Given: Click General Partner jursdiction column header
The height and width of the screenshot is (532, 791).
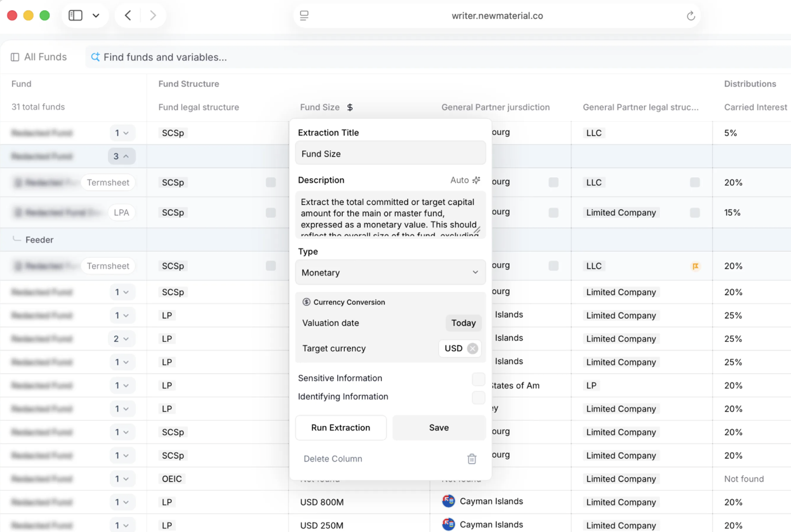Looking at the screenshot, I should tap(495, 107).
